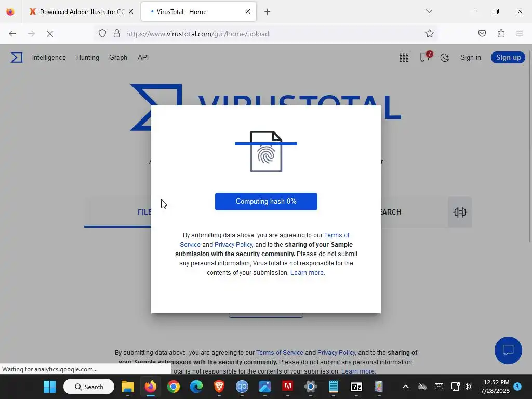Open Google Chrome from taskbar

point(174,387)
